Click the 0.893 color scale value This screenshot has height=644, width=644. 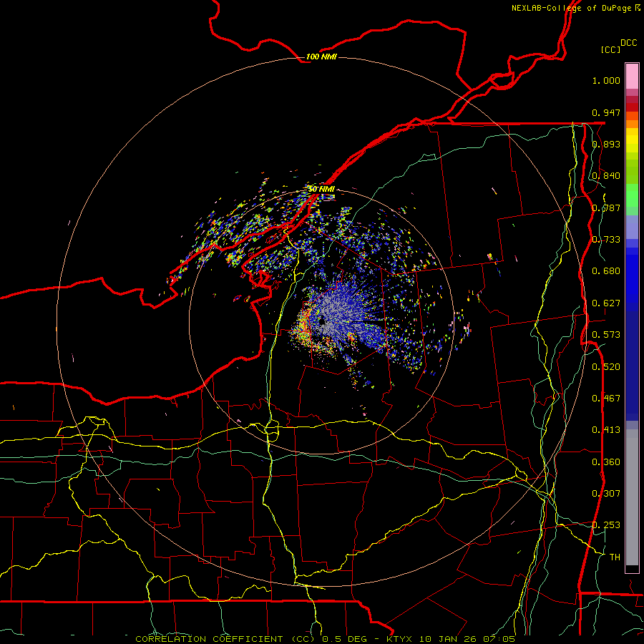(606, 144)
